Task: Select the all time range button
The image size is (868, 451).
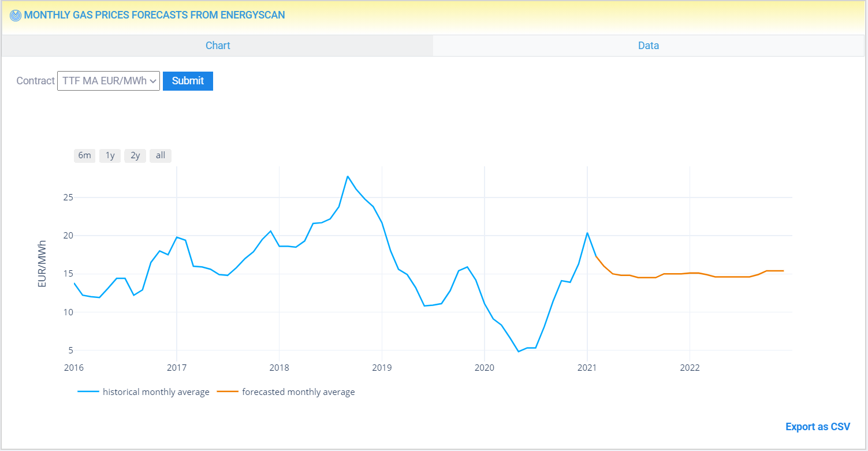Action: coord(160,155)
